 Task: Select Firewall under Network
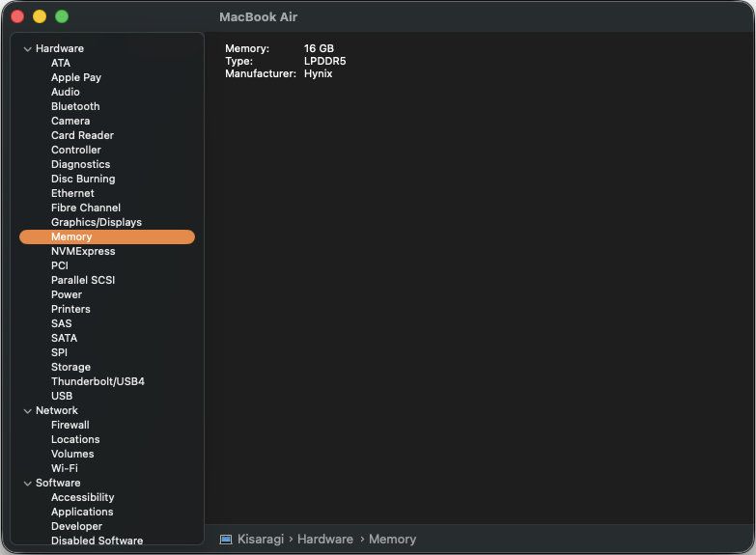pos(70,425)
